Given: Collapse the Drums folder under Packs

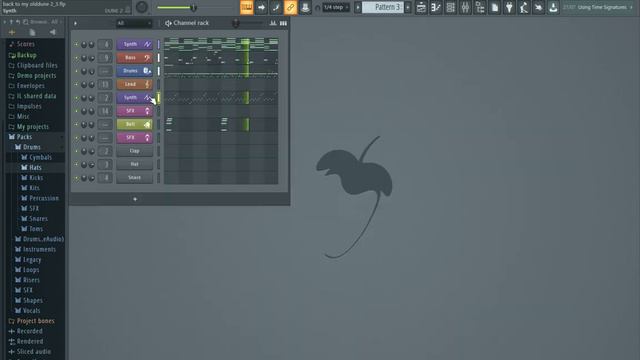Looking at the screenshot, I should [x=31, y=147].
